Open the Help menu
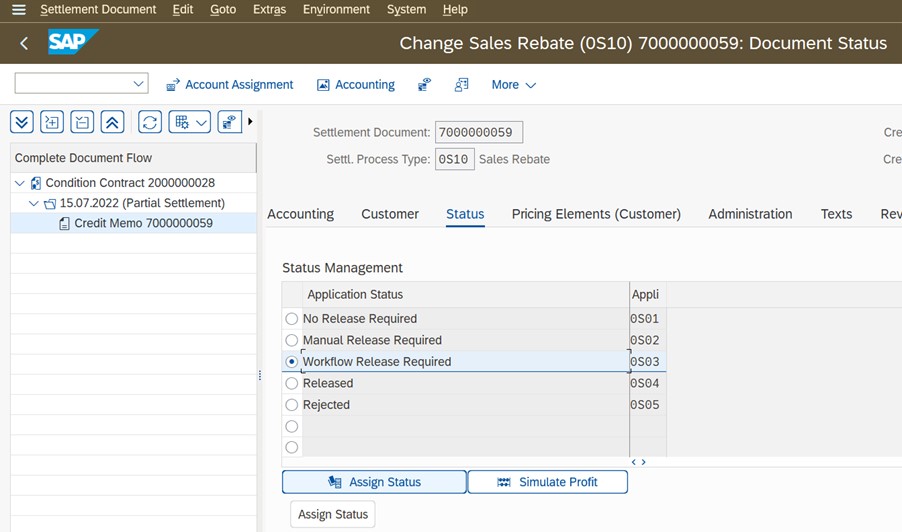902x532 pixels. 455,10
